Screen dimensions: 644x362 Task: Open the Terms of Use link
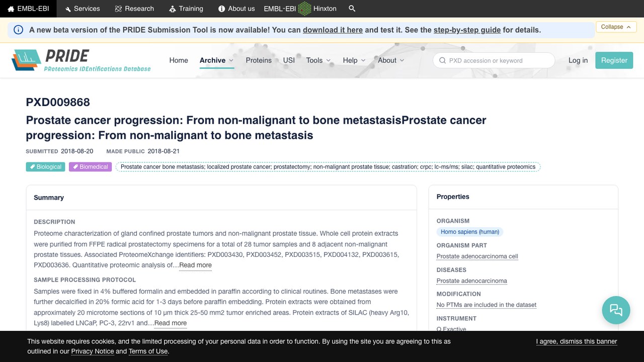tap(148, 351)
